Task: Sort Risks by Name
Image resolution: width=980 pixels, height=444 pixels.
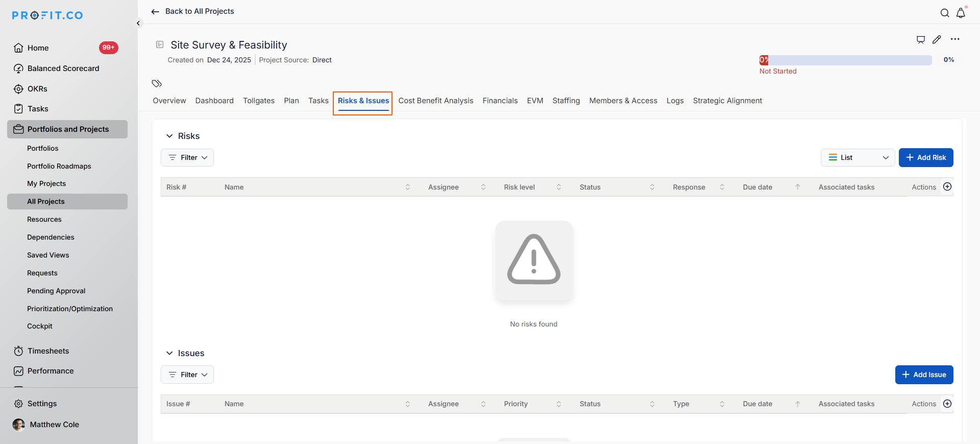Action: point(408,187)
